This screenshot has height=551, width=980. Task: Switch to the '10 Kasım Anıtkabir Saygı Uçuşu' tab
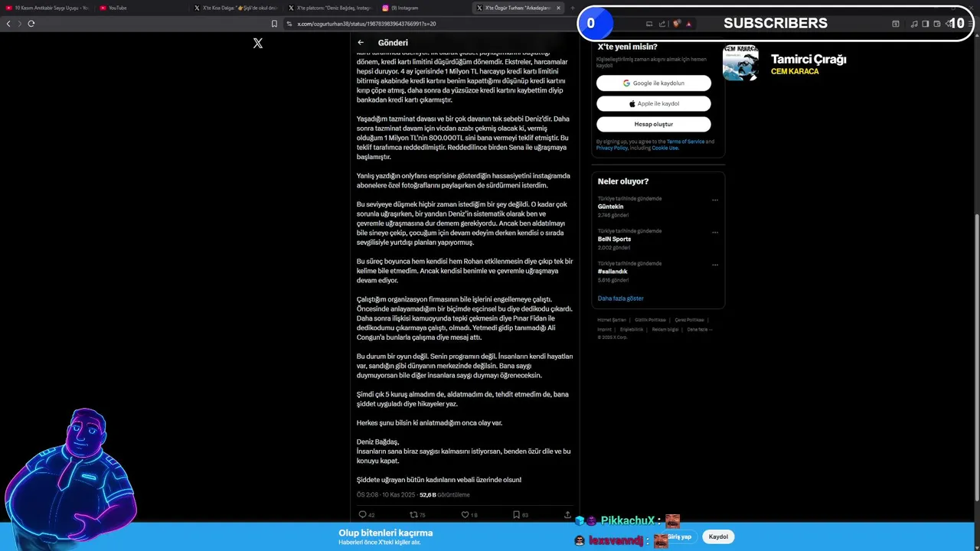[47, 8]
